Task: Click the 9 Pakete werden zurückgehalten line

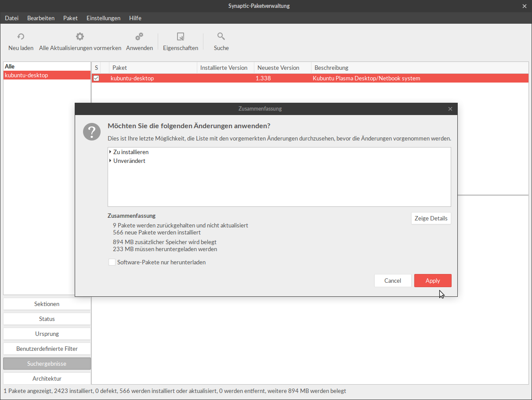Action: (181, 225)
